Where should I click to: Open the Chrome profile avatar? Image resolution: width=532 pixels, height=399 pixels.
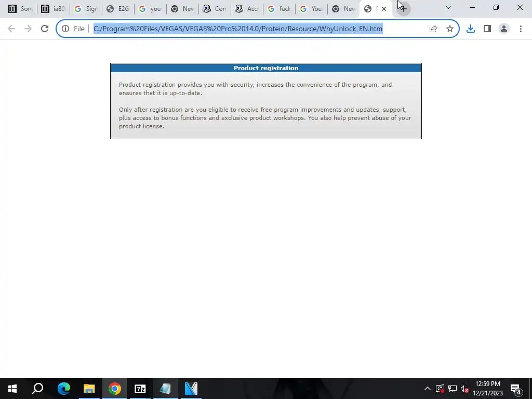(504, 29)
